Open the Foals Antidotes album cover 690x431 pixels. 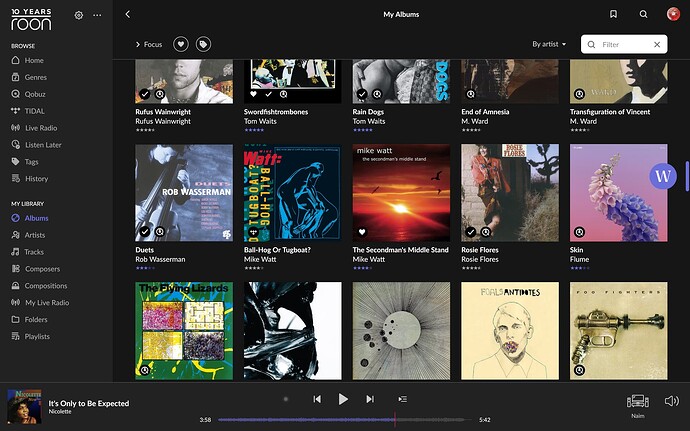point(510,331)
